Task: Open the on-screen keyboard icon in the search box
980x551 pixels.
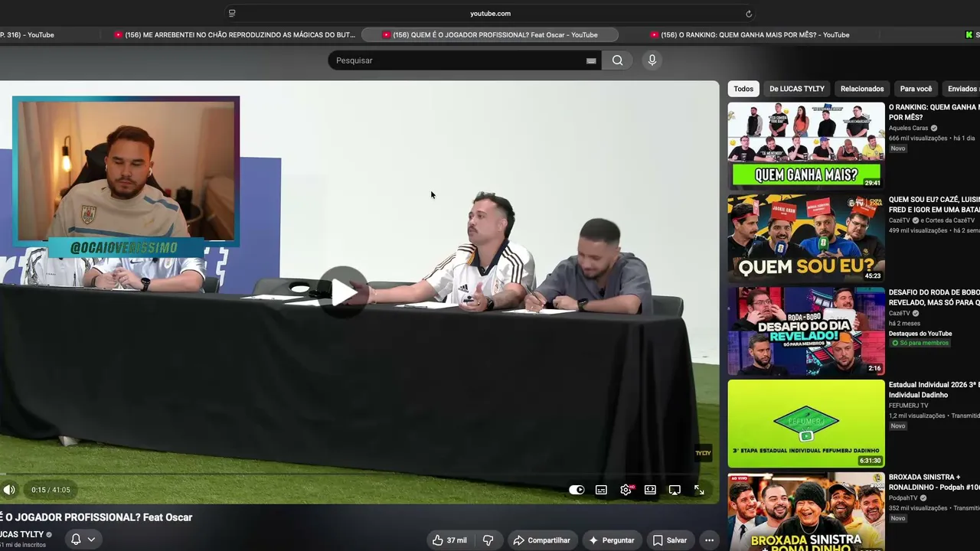Action: [591, 60]
